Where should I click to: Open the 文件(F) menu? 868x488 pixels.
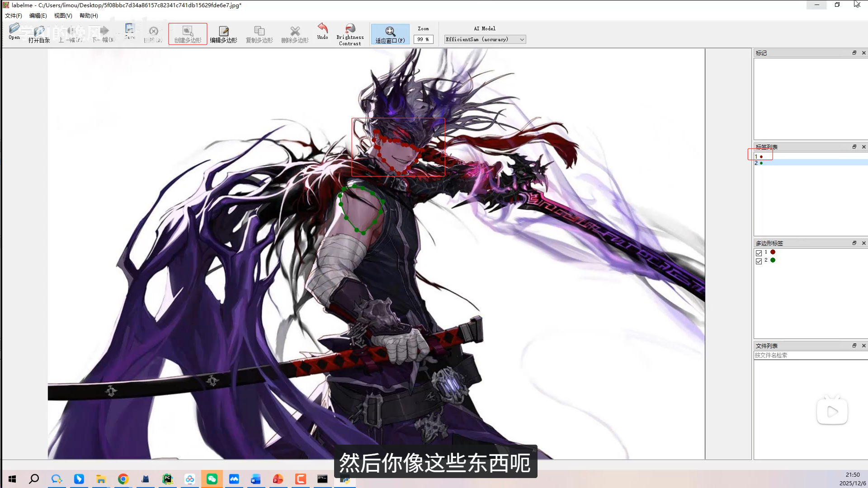tap(13, 15)
